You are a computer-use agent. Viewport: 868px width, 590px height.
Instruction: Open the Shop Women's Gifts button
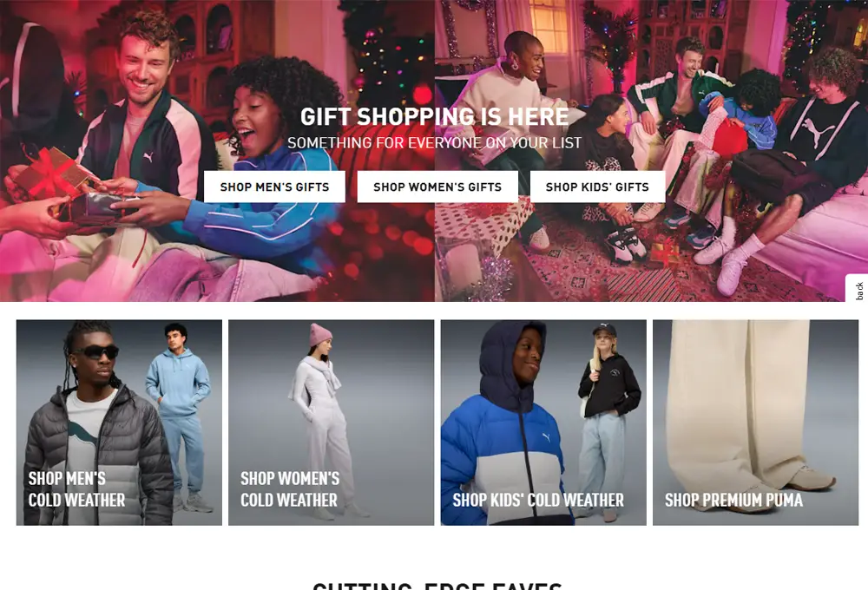pos(437,187)
